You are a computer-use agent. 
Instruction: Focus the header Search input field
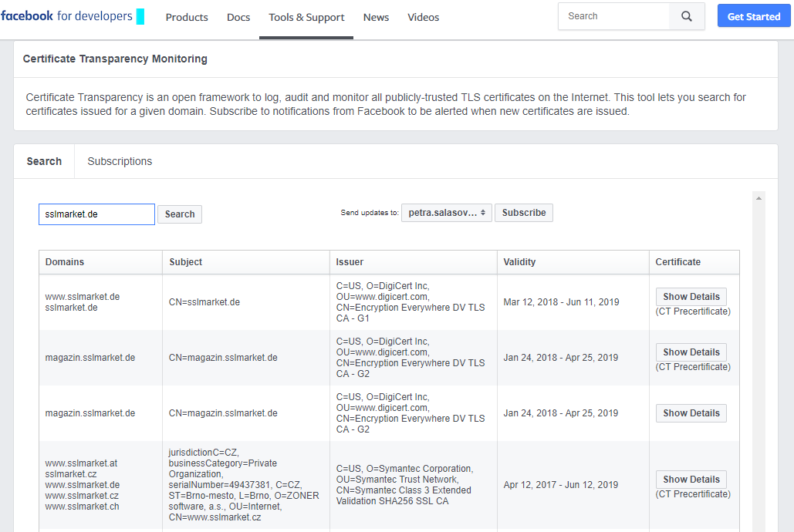click(613, 16)
